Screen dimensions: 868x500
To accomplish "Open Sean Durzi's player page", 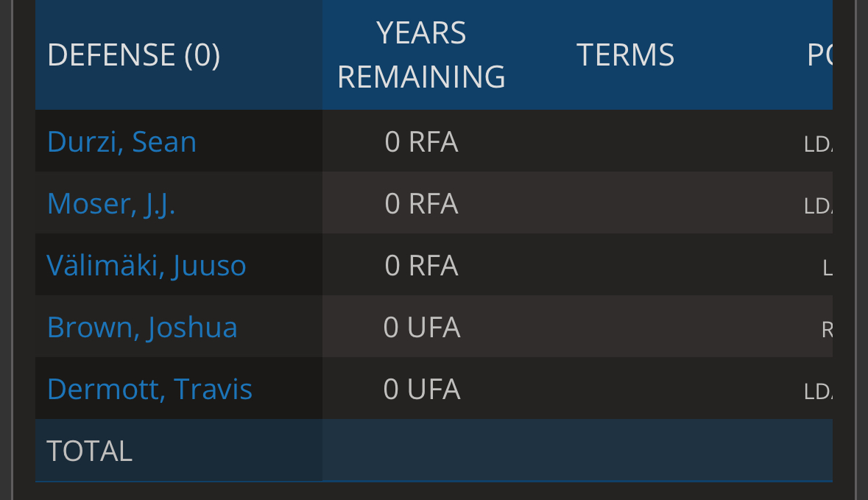I will pyautogui.click(x=121, y=141).
